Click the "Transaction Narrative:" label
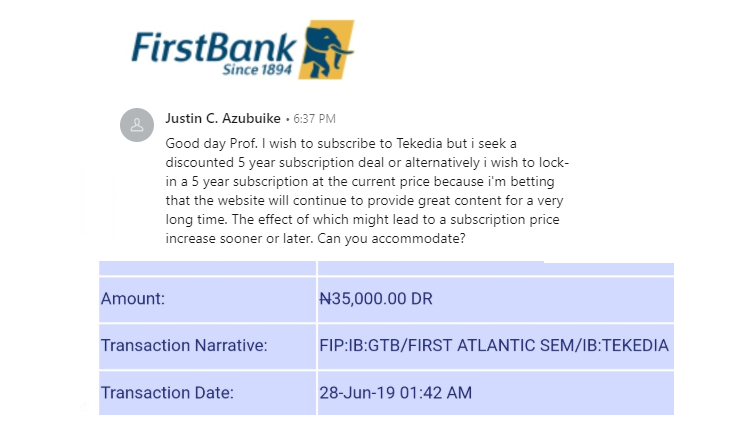The width and height of the screenshot is (744, 447). click(x=182, y=345)
